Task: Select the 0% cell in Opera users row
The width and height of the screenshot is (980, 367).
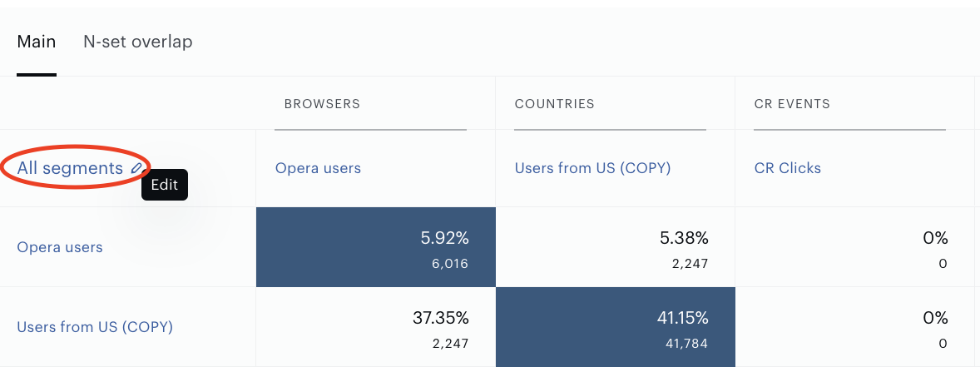Action: click(854, 247)
